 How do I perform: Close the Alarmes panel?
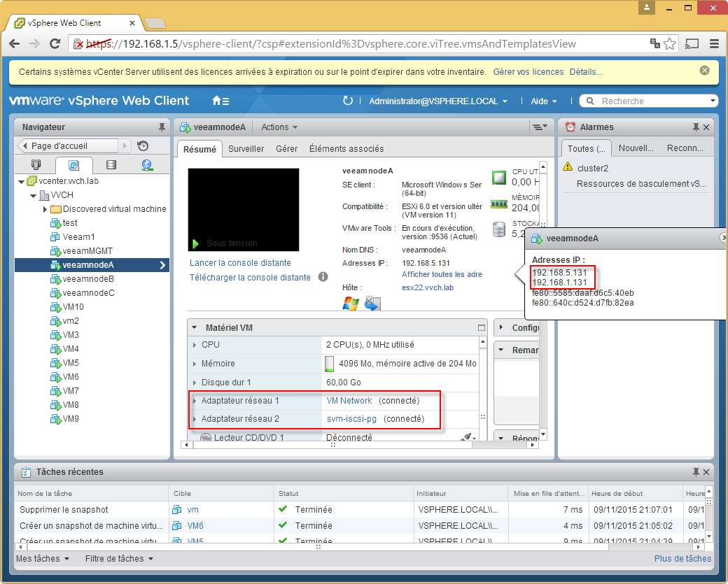(706, 127)
